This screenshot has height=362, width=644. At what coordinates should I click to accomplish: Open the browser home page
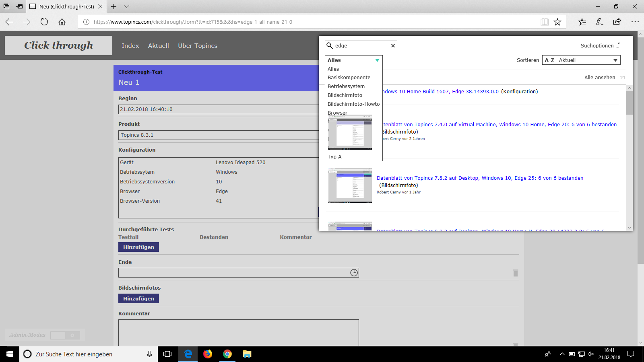click(62, 22)
